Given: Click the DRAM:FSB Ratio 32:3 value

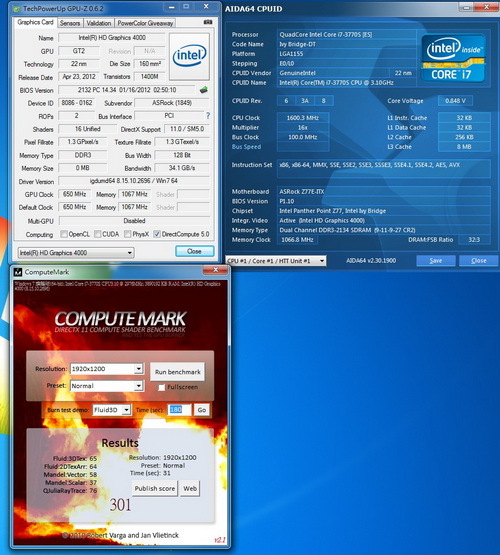Looking at the screenshot, I should coord(474,240).
